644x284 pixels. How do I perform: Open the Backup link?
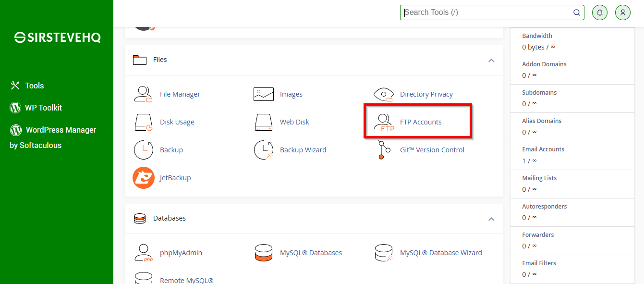tap(171, 150)
